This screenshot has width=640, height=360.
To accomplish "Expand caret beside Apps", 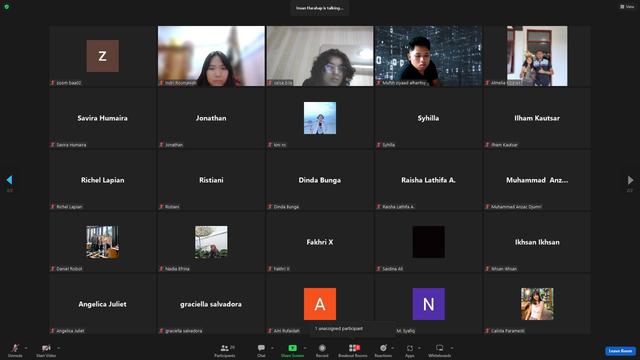I will (419, 348).
